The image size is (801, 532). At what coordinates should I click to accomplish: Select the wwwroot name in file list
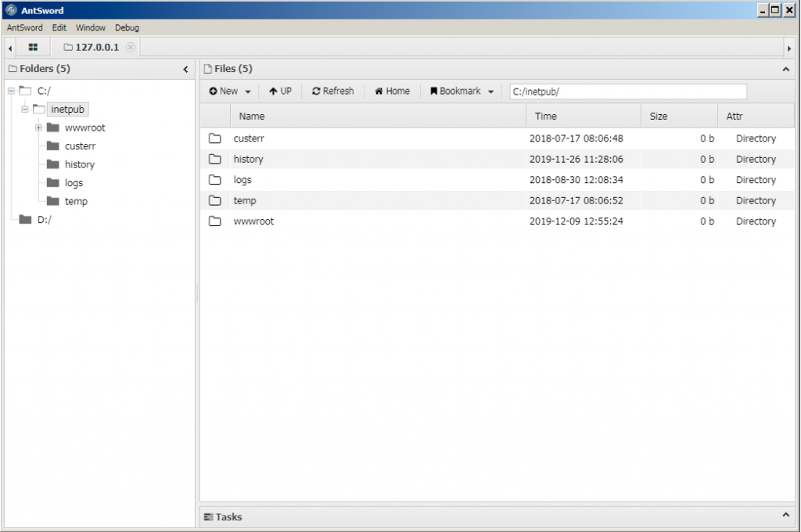click(x=254, y=221)
